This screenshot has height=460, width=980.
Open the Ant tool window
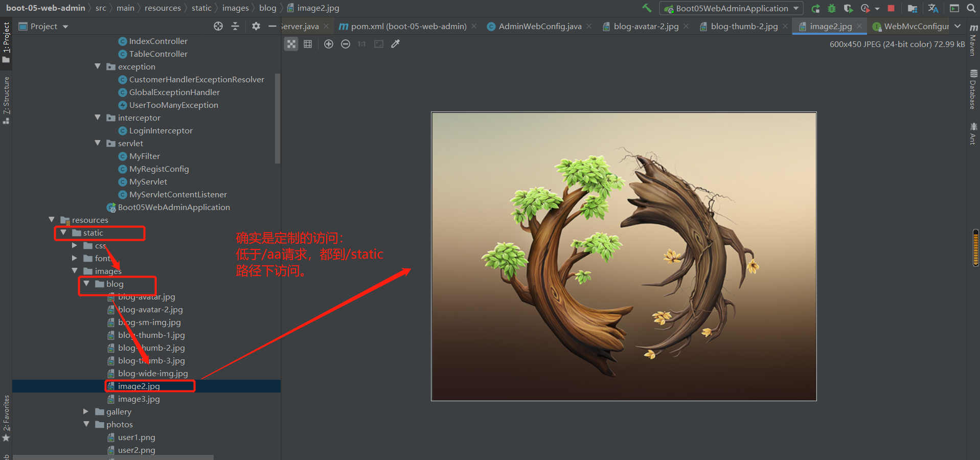(x=973, y=133)
